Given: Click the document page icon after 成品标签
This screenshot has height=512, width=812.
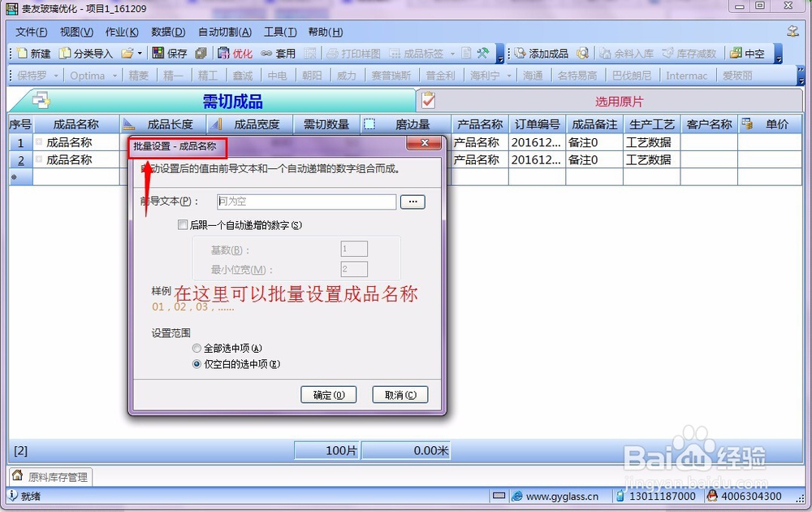Looking at the screenshot, I should tap(466, 54).
